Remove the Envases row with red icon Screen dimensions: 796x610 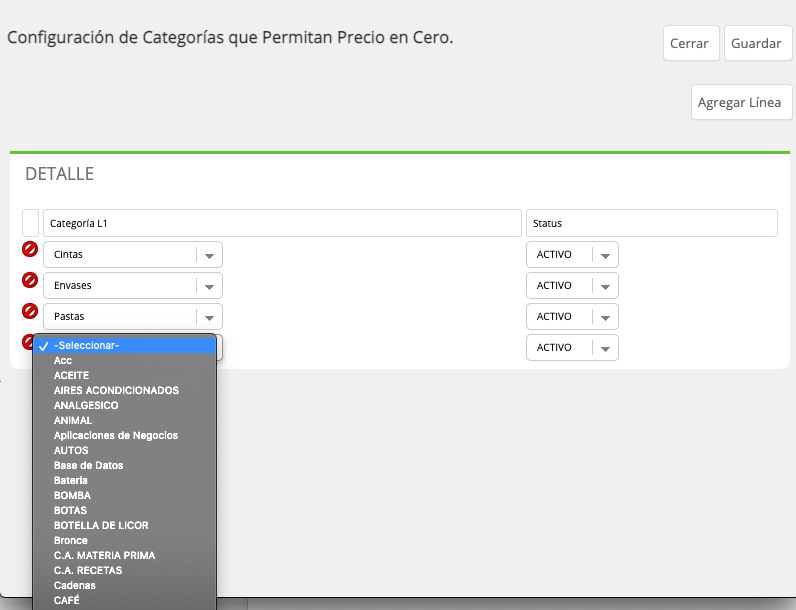coord(30,280)
